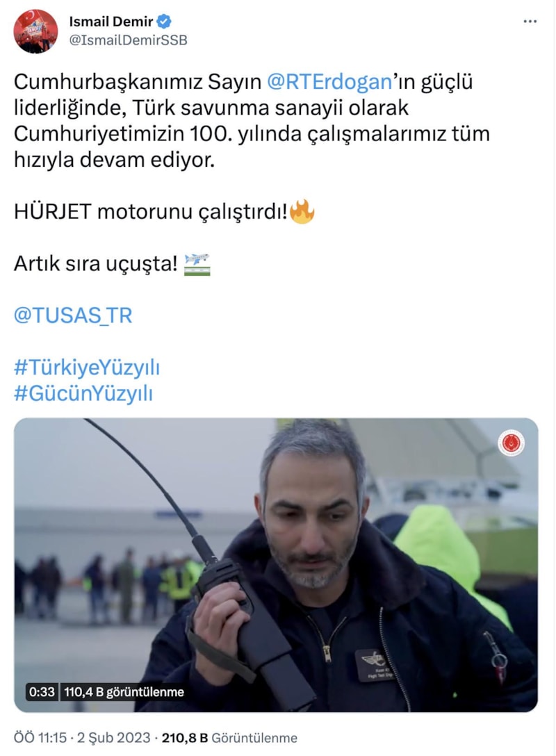Click the 0:33 video duration badge

click(x=42, y=692)
